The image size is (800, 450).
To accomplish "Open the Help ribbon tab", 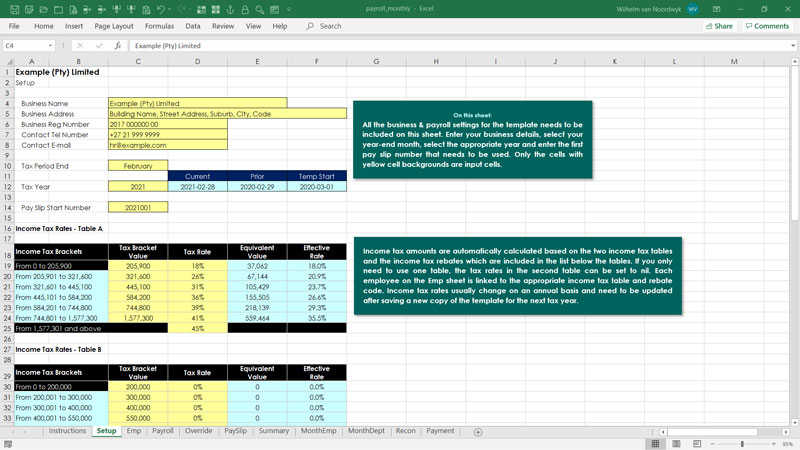I will pyautogui.click(x=280, y=26).
